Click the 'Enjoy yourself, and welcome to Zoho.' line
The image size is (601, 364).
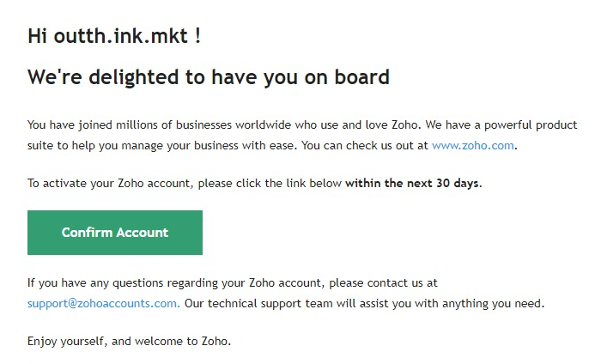pos(129,341)
